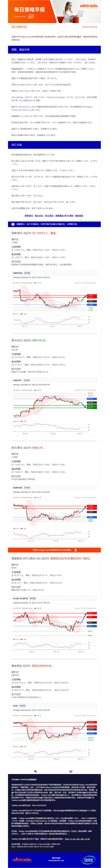
Task: Click pivot value 1.0380
Action: click(14, 457)
